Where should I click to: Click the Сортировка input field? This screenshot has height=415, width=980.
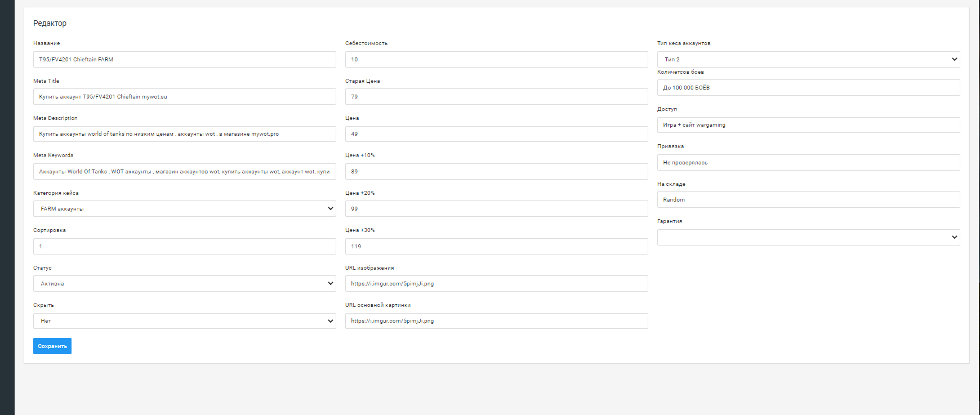184,246
